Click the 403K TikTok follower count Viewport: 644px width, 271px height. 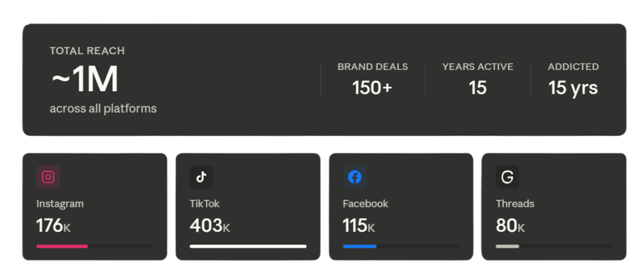click(x=210, y=225)
